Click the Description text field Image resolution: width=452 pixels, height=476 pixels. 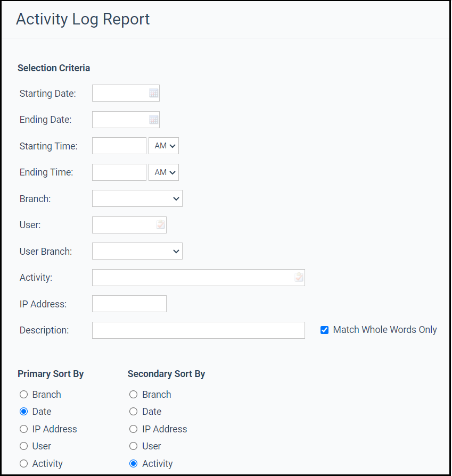click(x=198, y=330)
